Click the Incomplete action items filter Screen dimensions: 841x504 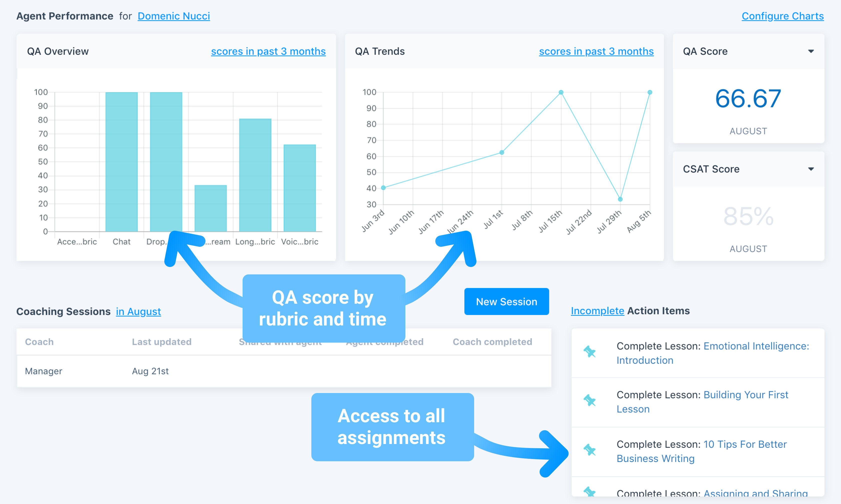[x=597, y=310]
